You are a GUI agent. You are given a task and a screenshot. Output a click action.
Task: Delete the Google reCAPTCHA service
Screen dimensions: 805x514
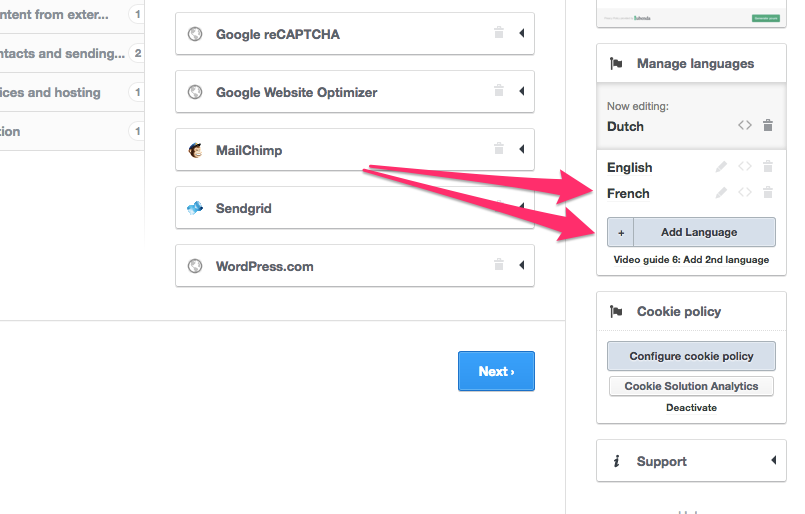click(x=498, y=34)
